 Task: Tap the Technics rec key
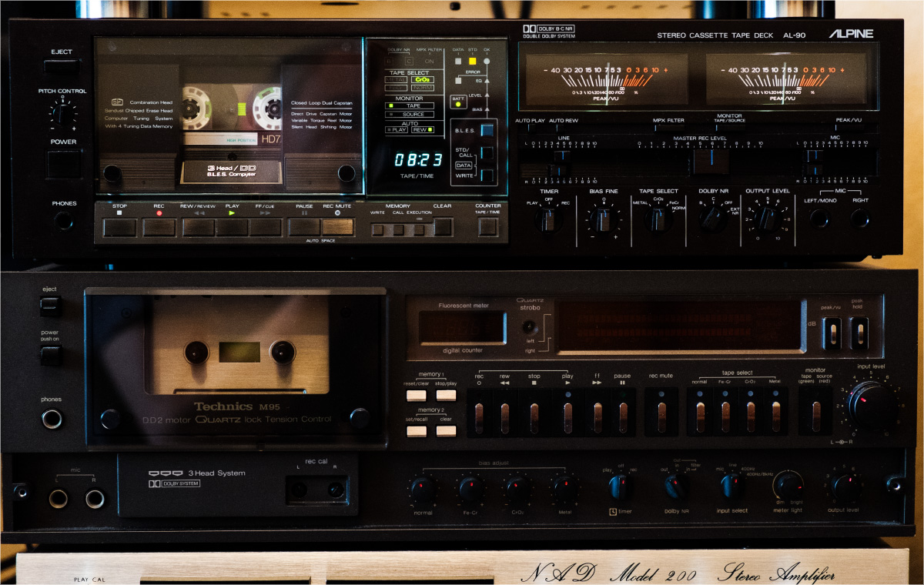coord(479,416)
